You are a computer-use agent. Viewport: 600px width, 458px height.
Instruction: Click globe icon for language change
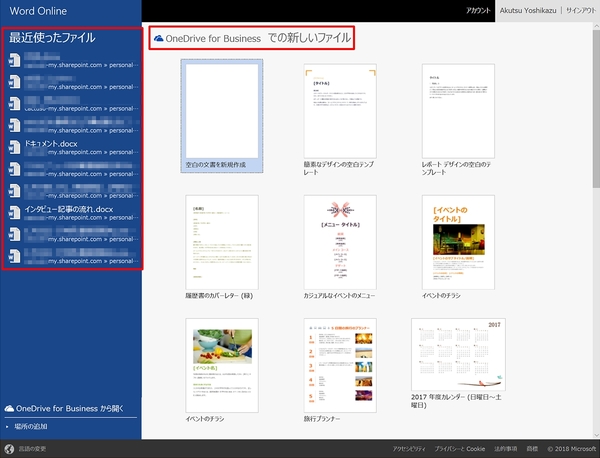click(9, 449)
